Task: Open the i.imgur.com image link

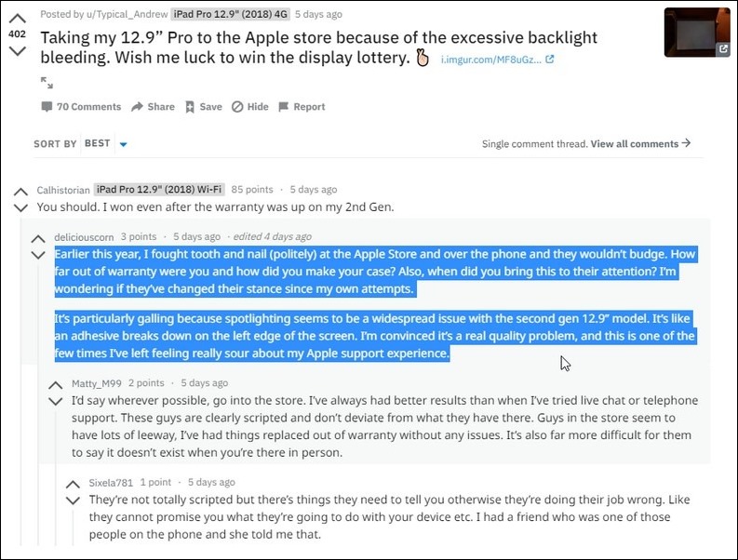Action: point(497,60)
